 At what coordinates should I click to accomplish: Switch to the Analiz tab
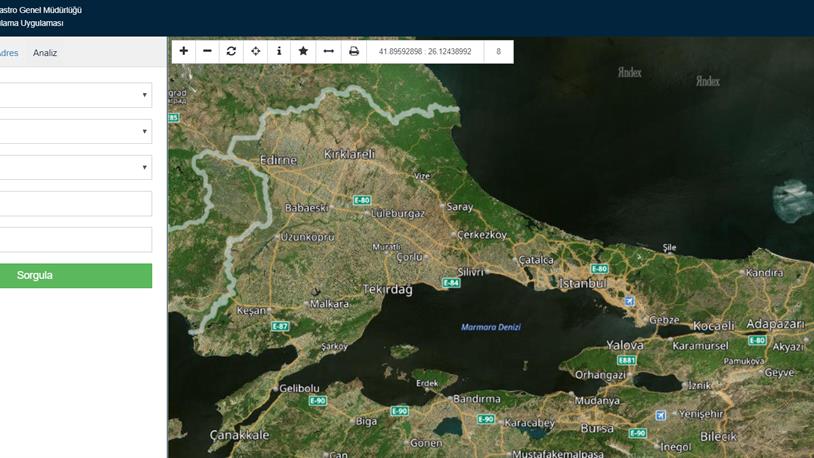[45, 53]
